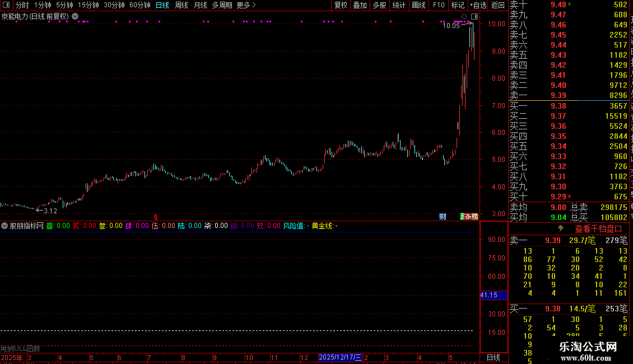Click 卖一 ask price 9.39 row

[569, 95]
